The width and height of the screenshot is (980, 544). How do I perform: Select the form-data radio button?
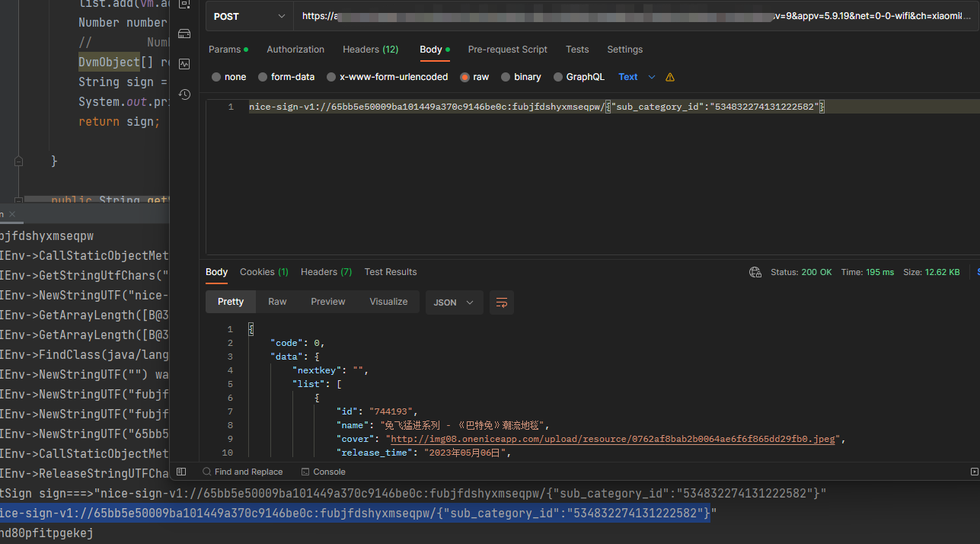[263, 77]
